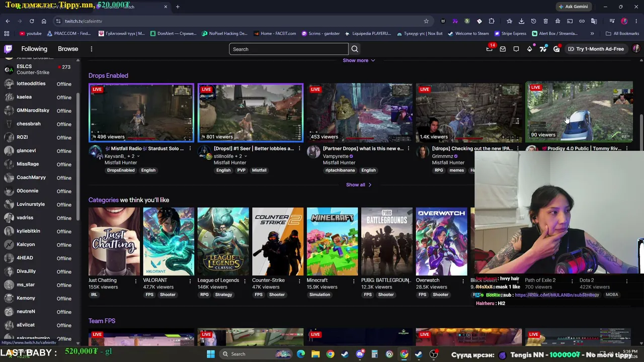Open the Chrome three-dot menu
The image size is (644, 362).
click(636, 21)
